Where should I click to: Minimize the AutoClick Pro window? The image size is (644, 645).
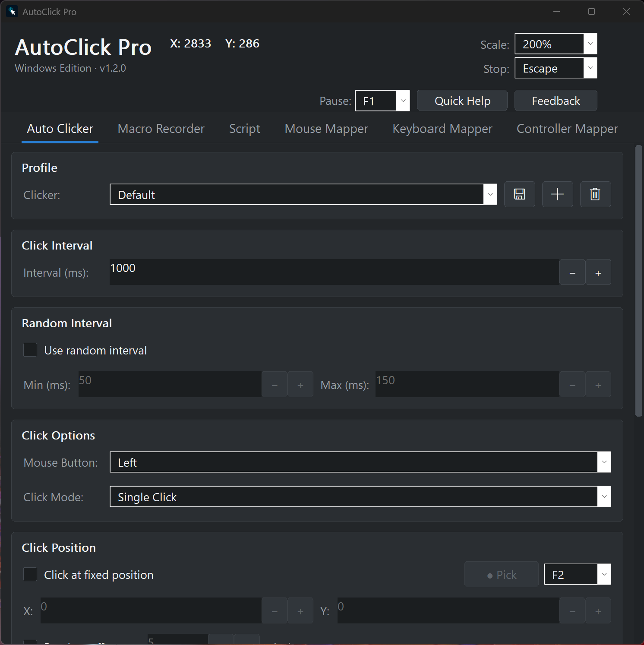point(557,12)
